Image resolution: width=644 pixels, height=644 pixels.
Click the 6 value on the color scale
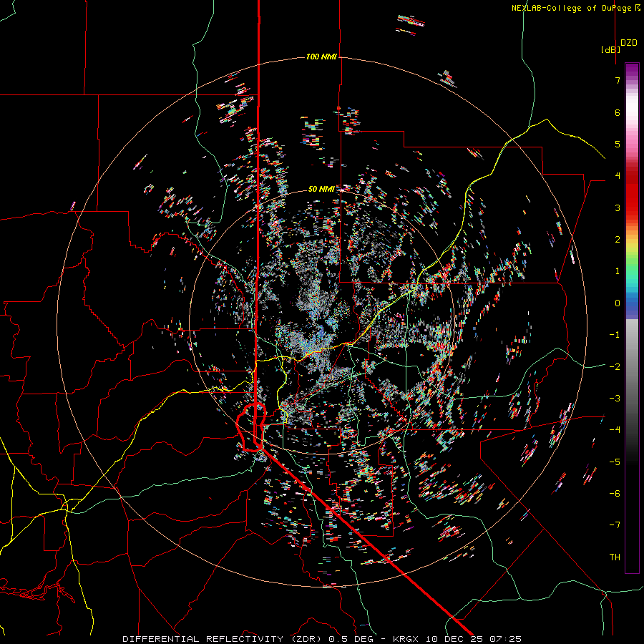pos(618,112)
